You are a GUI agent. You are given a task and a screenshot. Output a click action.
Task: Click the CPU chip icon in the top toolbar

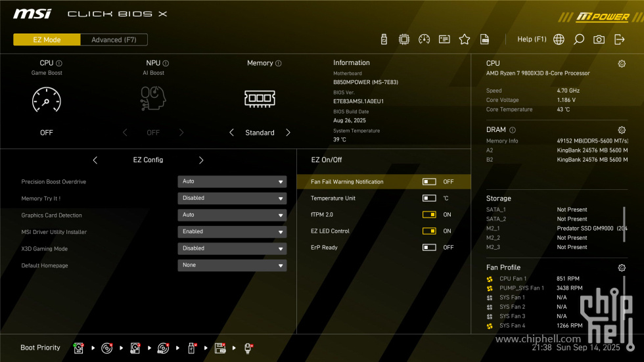click(403, 39)
